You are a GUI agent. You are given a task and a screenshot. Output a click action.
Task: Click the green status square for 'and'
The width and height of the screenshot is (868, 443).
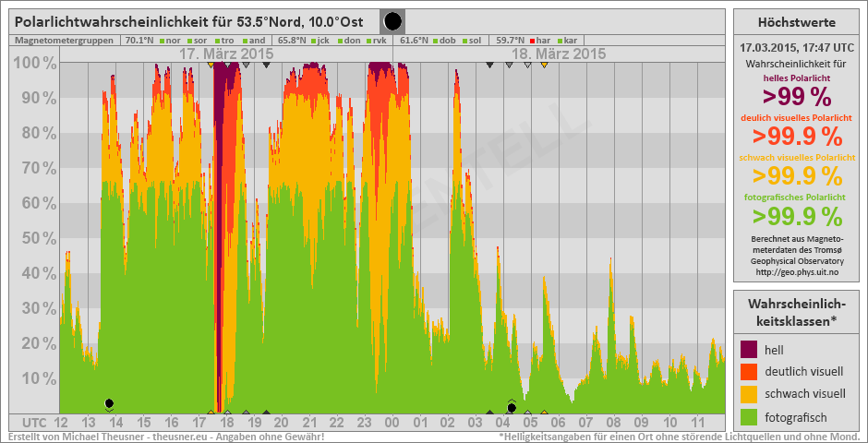246,41
